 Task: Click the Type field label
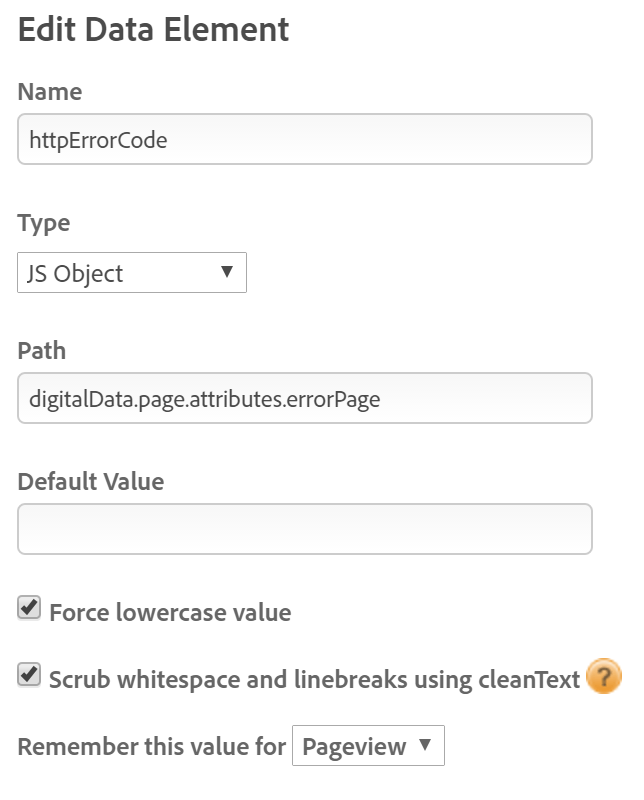pyautogui.click(x=44, y=223)
